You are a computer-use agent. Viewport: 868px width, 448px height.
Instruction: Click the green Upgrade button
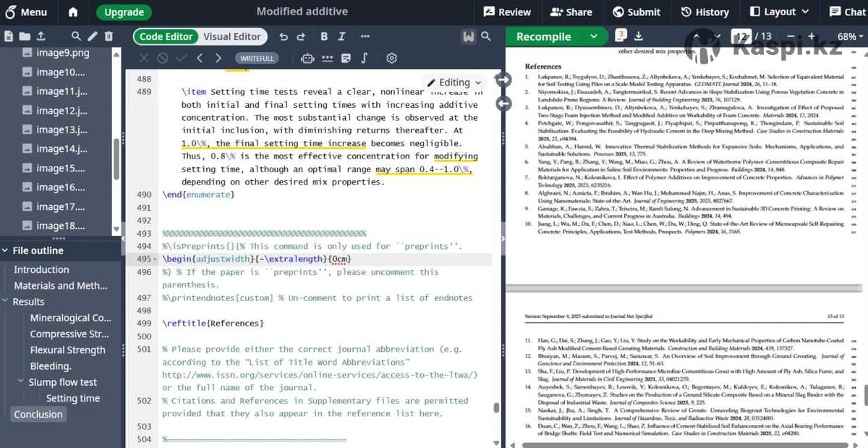[x=124, y=12]
